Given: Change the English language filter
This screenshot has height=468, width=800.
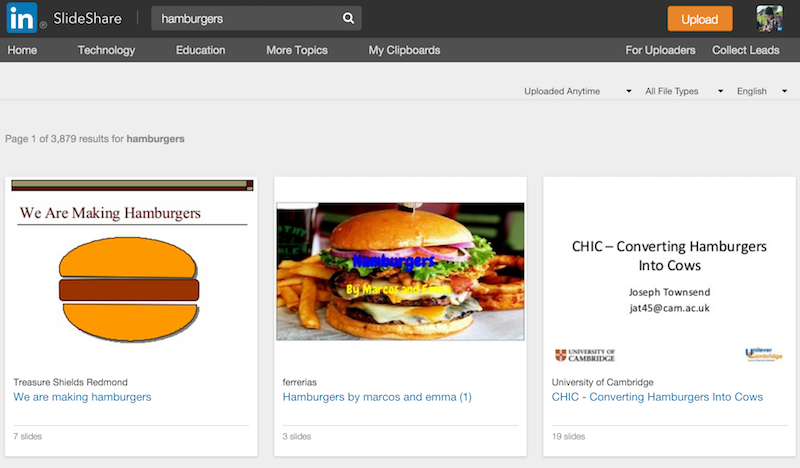Looking at the screenshot, I should 762,91.
